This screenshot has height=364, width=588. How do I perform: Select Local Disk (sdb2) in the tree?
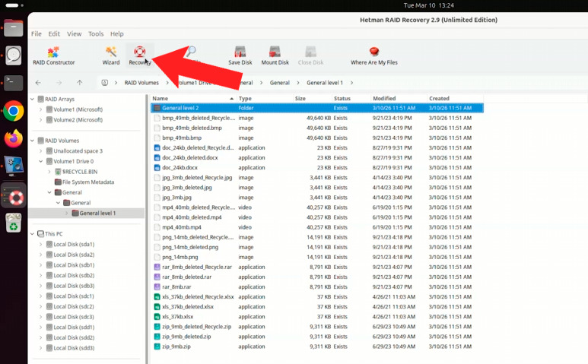click(74, 275)
